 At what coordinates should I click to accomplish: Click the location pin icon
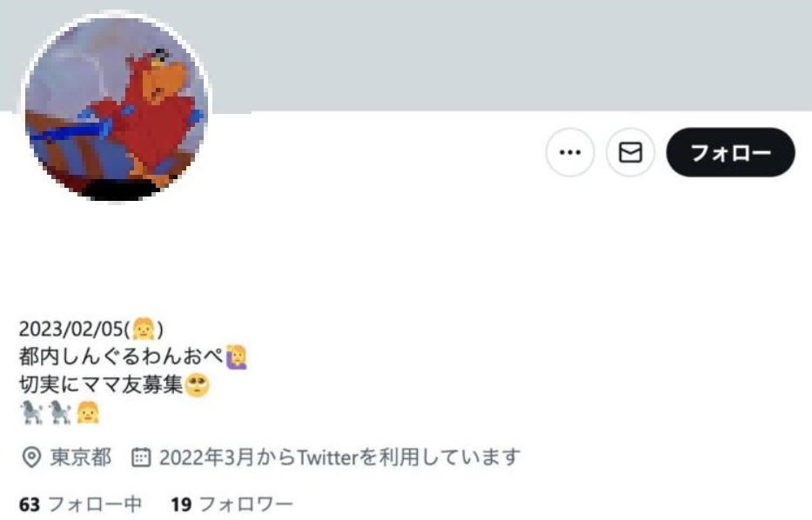pos(31,457)
